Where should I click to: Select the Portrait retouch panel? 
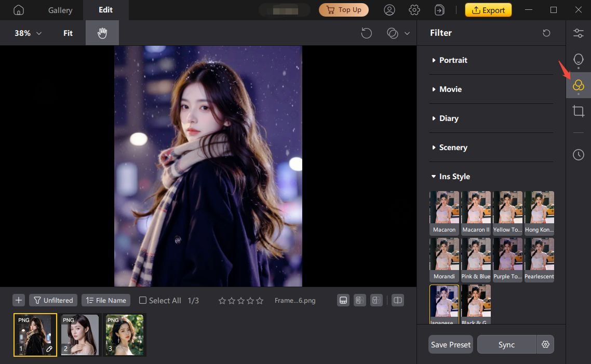tap(579, 60)
